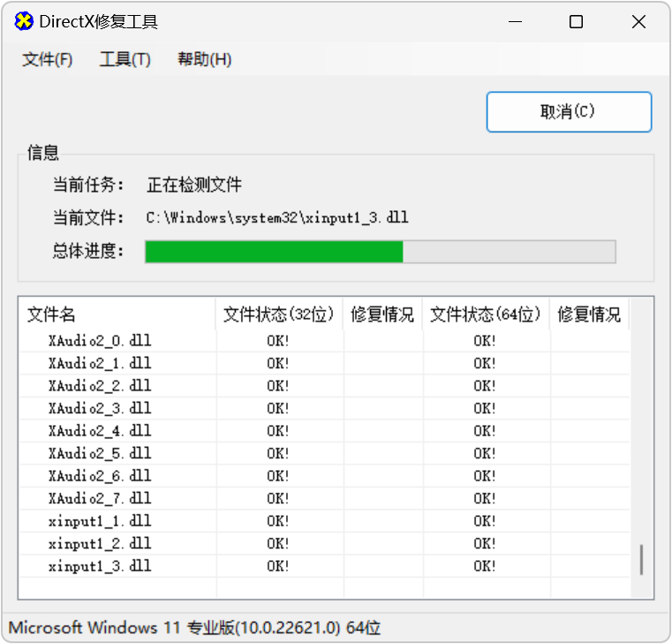The width and height of the screenshot is (672, 644).
Task: Minimize the DirectX修复工具 window
Action: [515, 21]
